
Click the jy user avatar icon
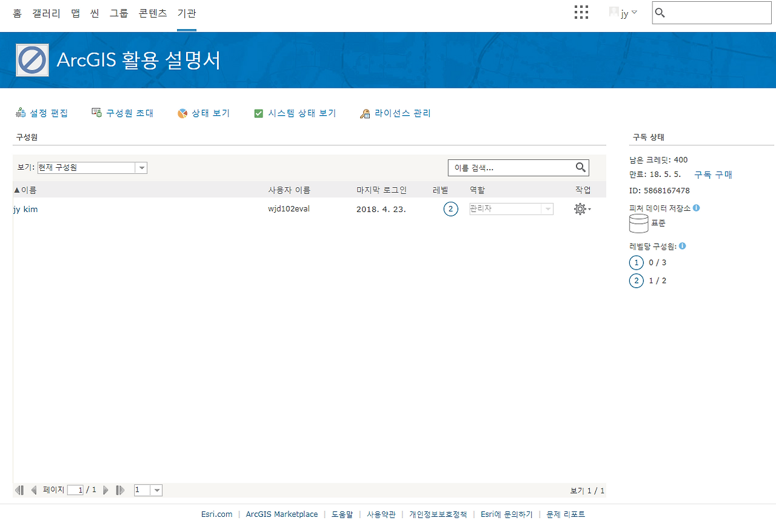pyautogui.click(x=614, y=12)
